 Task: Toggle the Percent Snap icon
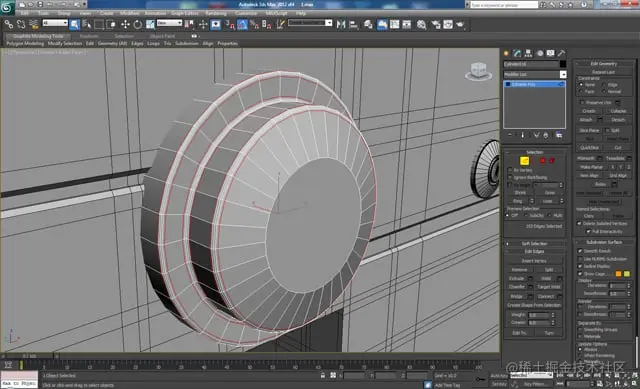[x=255, y=24]
